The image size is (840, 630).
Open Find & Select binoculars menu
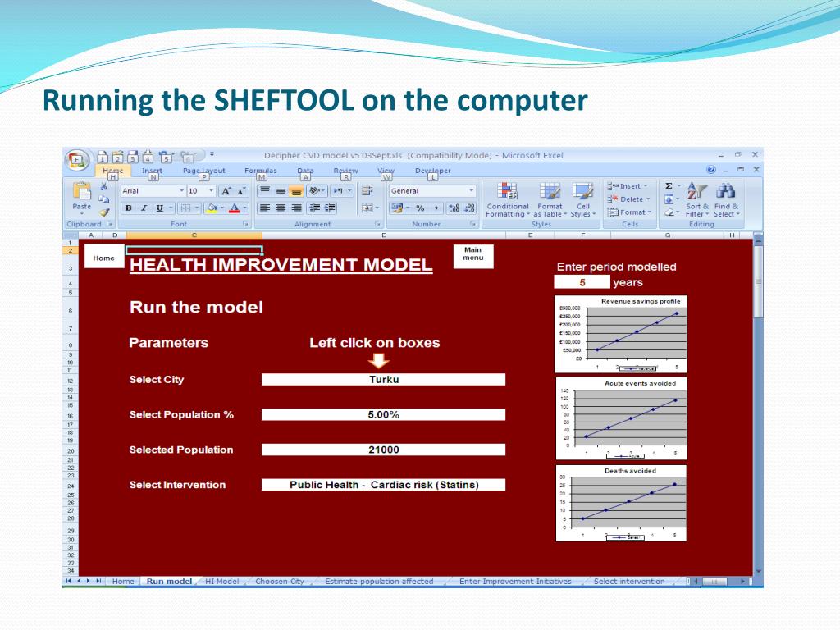coord(727,200)
